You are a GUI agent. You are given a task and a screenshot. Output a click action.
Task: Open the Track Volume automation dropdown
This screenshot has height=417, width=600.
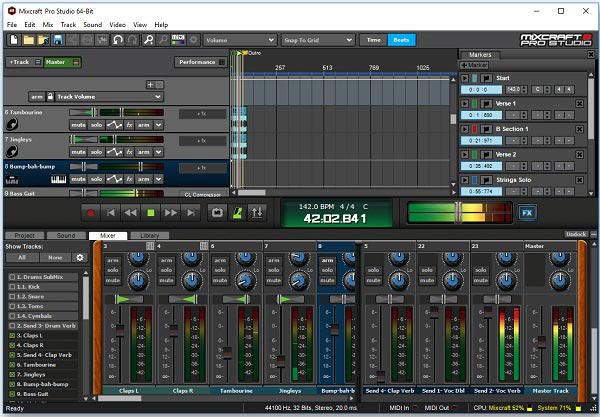pos(109,97)
